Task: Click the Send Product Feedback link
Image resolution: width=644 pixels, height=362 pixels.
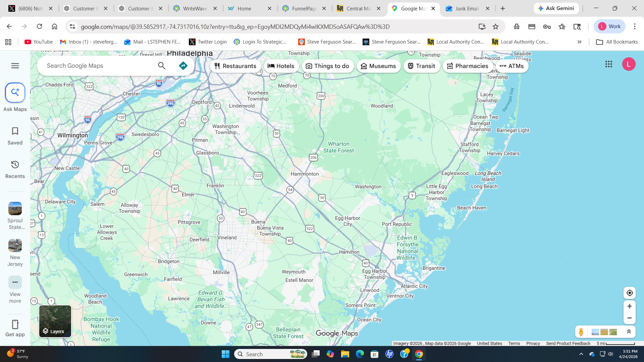Action: pos(568,344)
